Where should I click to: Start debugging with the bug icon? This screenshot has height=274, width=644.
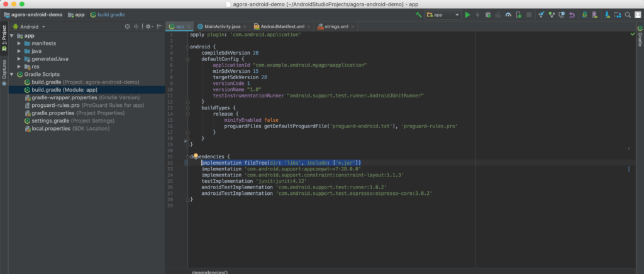click(x=488, y=14)
